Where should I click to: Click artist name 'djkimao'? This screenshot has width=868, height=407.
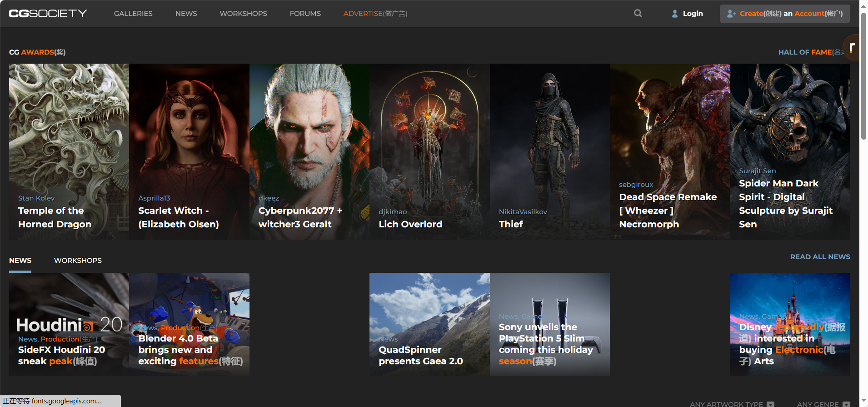[393, 212]
